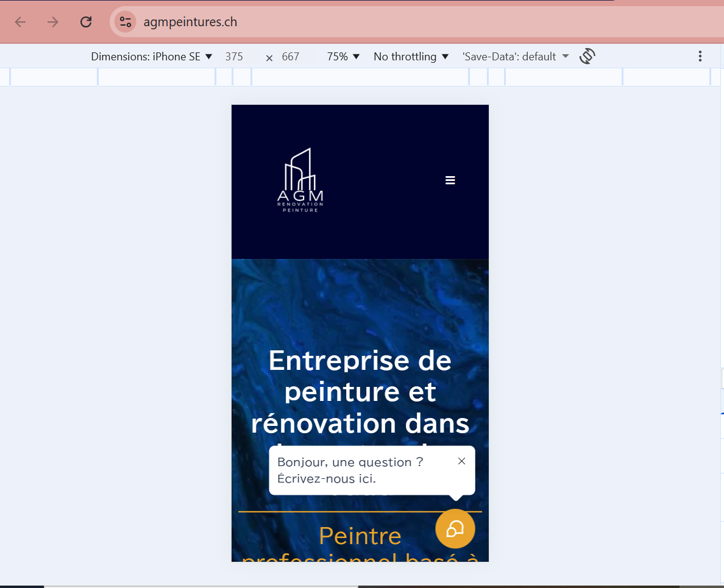Edit the 667 viewport height field
This screenshot has width=724, height=588.
pyautogui.click(x=291, y=56)
